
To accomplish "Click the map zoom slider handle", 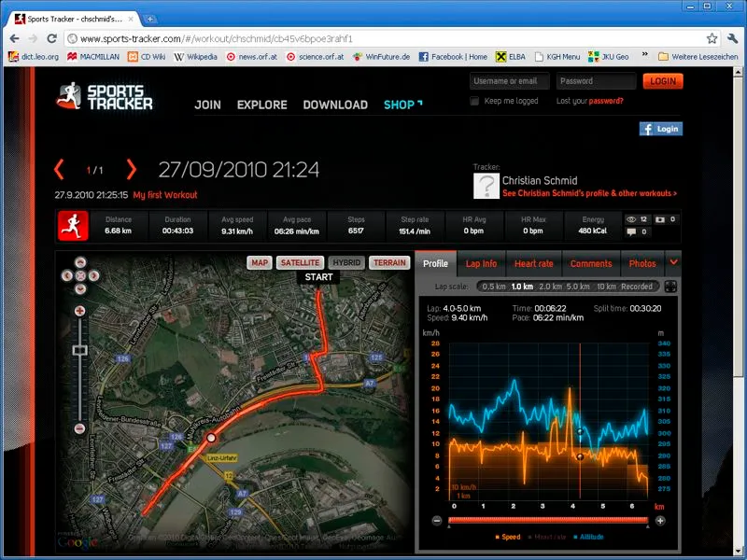I will (x=79, y=351).
